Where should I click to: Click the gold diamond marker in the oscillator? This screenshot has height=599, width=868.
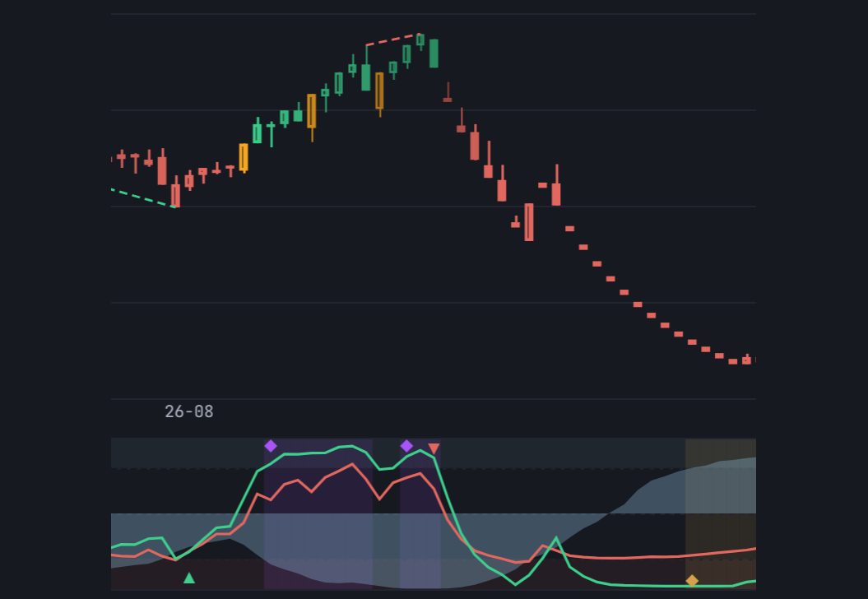click(692, 581)
